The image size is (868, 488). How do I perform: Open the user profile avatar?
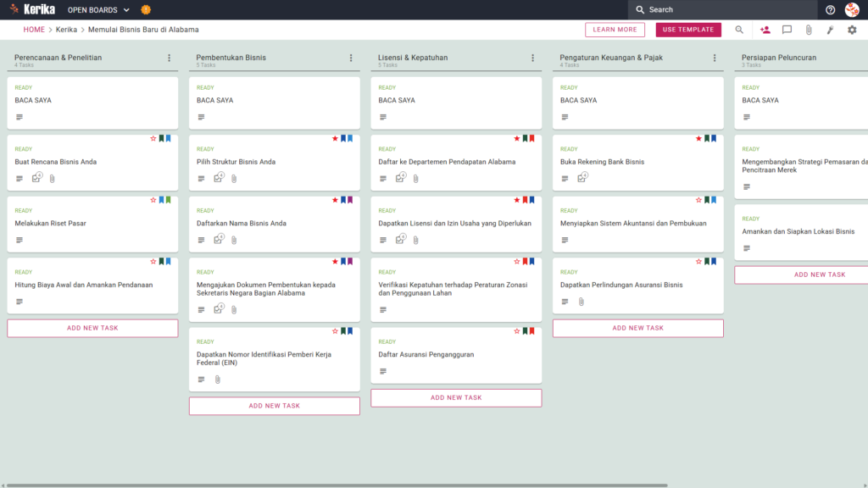coord(852,9)
